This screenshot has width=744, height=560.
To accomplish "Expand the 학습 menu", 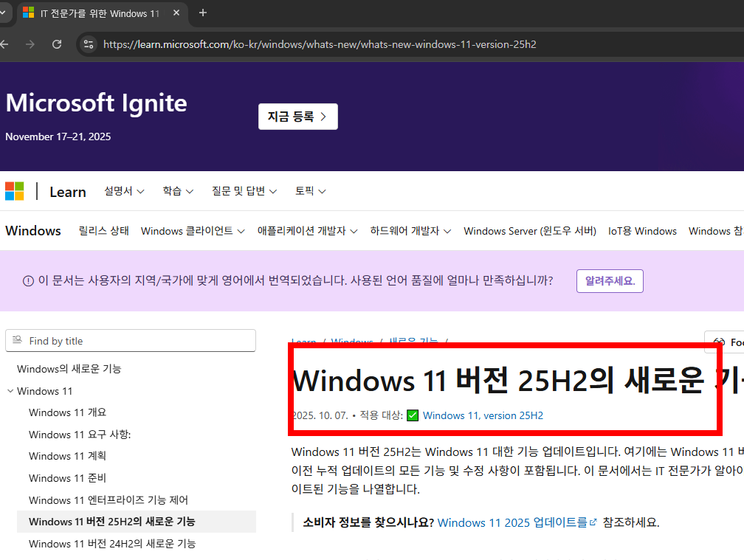I will pos(178,191).
